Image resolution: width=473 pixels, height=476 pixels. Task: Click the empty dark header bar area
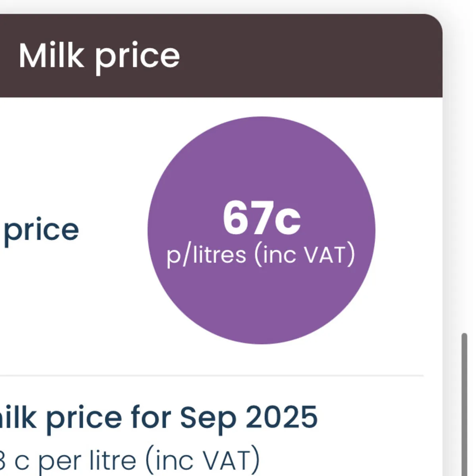pos(317,56)
